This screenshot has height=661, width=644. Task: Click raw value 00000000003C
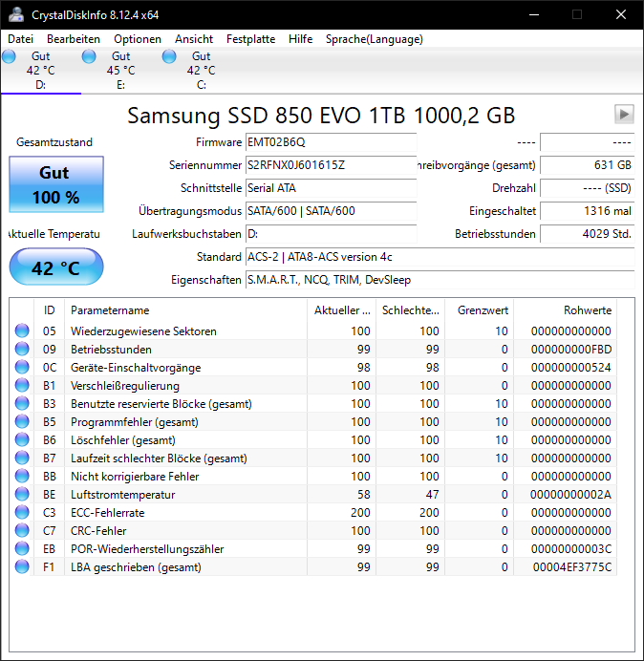click(x=571, y=548)
